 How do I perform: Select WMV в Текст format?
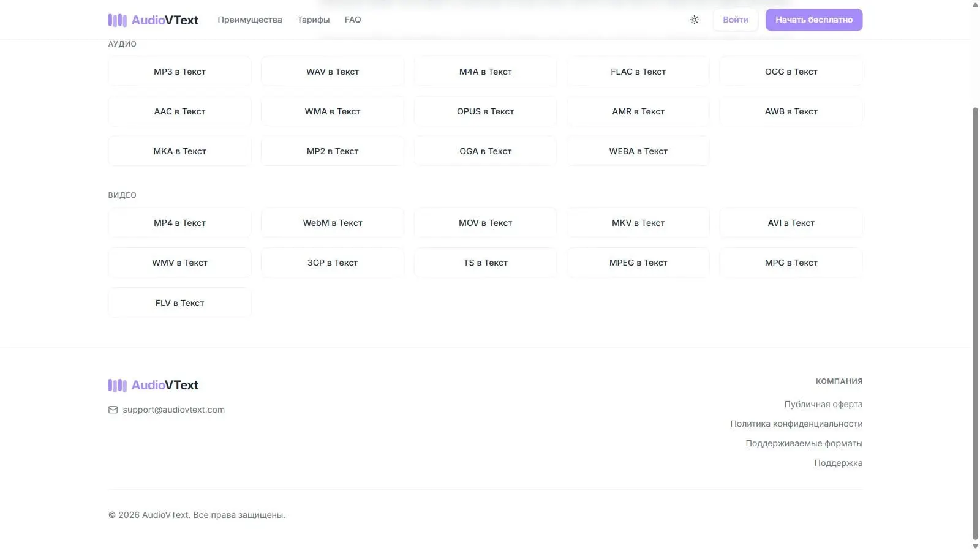point(179,263)
